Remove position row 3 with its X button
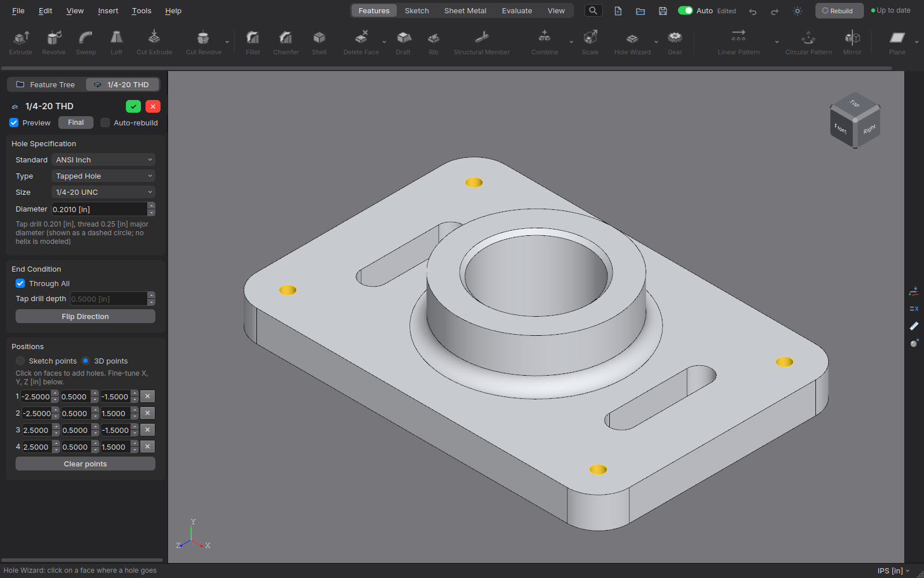 point(148,430)
